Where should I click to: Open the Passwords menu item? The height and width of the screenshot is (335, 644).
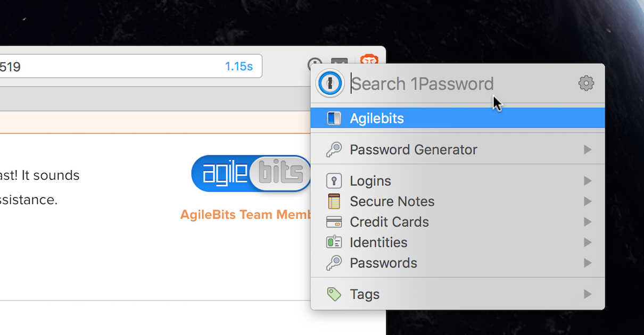pos(458,263)
